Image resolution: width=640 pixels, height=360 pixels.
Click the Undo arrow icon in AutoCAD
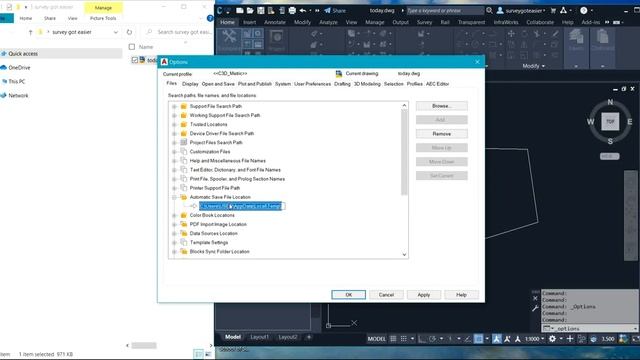(303, 11)
